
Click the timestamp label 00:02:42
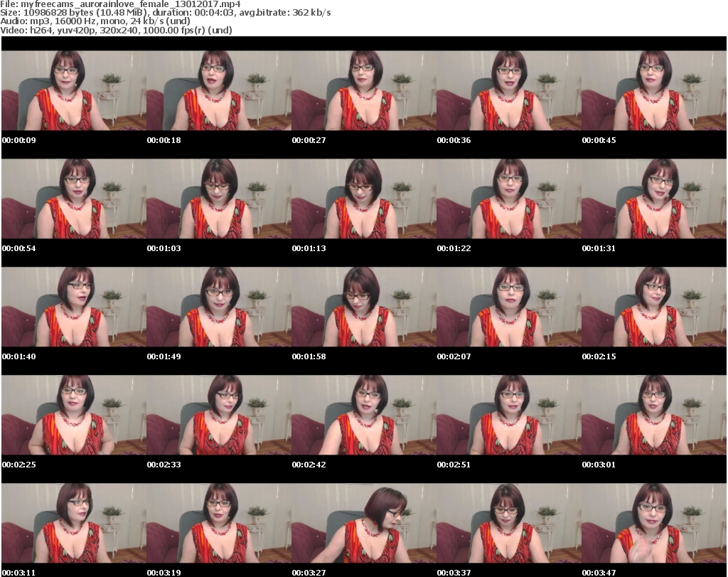[x=309, y=465]
